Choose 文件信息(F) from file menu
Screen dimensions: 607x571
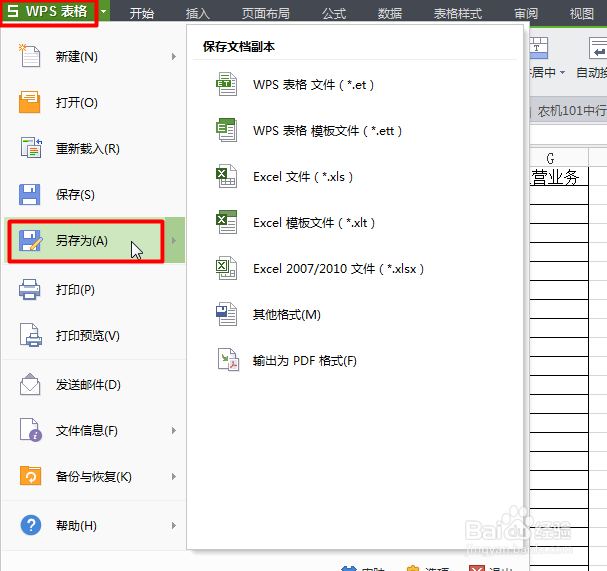(x=94, y=430)
